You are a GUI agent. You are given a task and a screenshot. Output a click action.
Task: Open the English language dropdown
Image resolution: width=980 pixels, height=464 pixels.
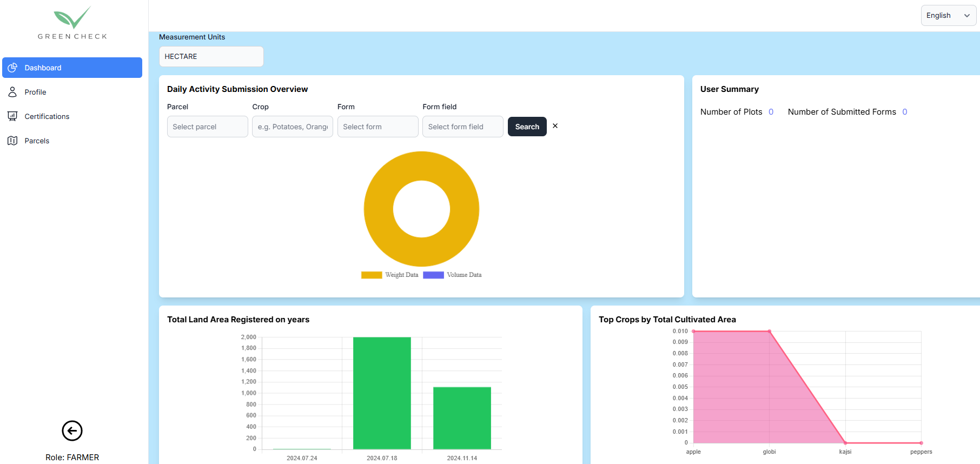pyautogui.click(x=948, y=16)
